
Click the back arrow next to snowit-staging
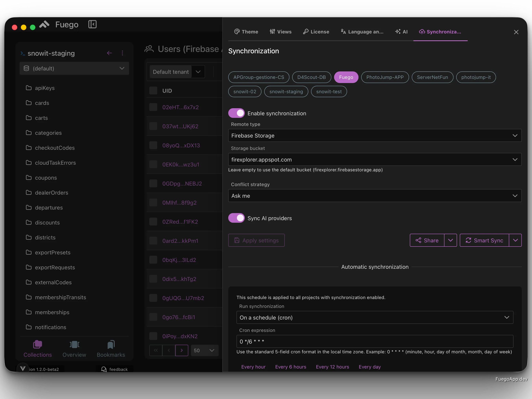click(x=109, y=53)
